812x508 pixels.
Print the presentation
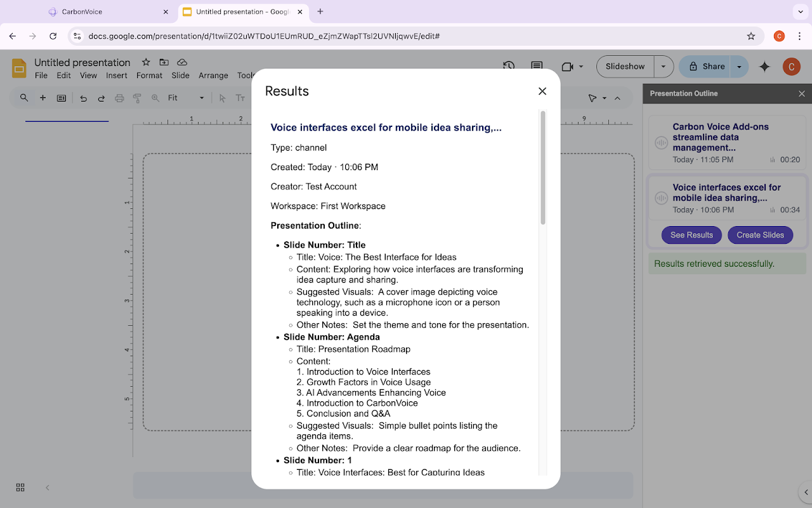click(x=119, y=98)
